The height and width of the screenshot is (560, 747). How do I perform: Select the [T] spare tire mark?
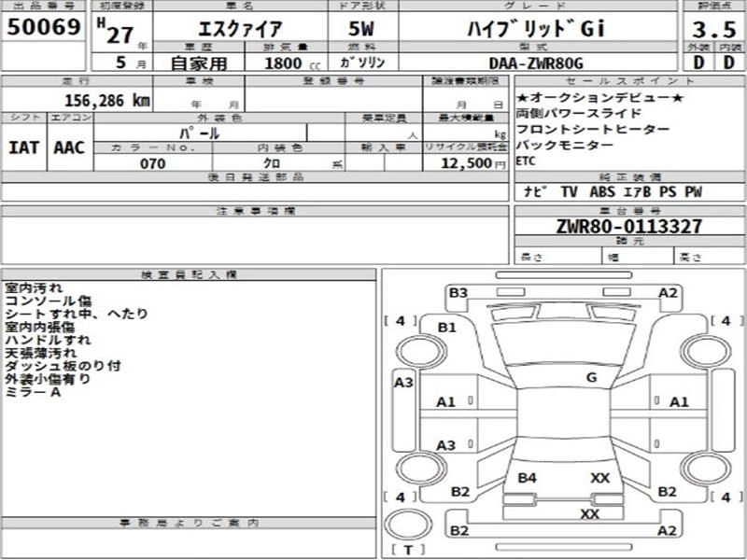pos(408,551)
